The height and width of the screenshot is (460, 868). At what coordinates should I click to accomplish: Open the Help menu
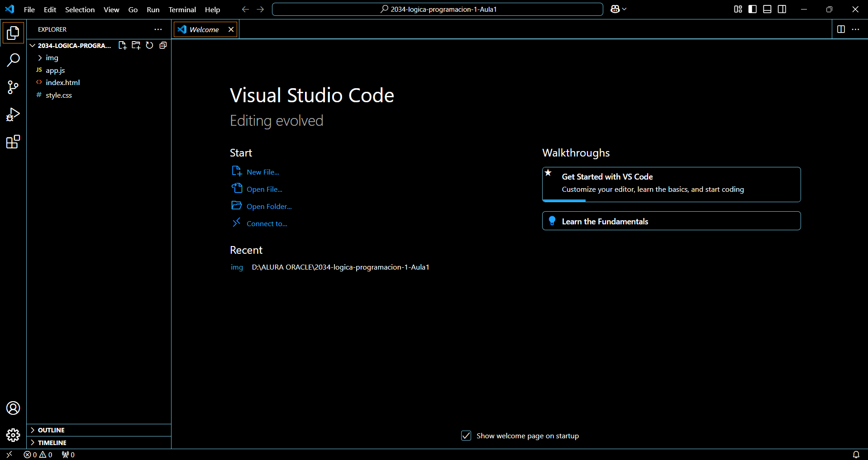pyautogui.click(x=212, y=9)
